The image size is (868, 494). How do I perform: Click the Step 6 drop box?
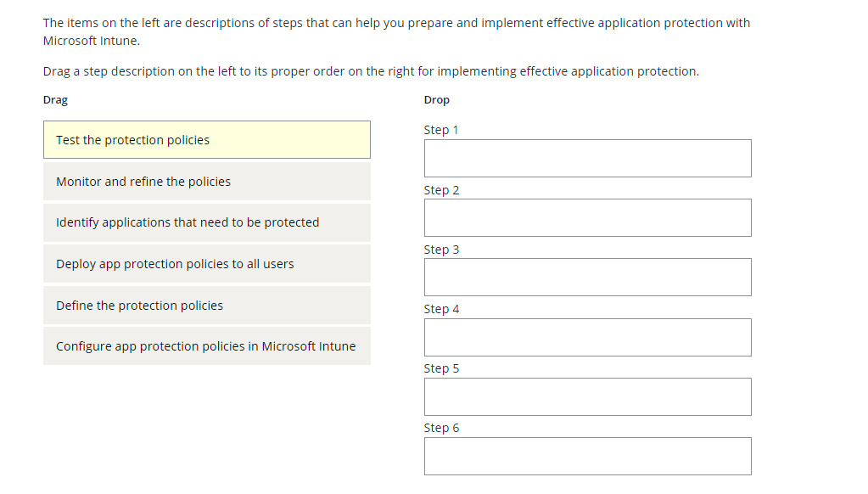[587, 456]
